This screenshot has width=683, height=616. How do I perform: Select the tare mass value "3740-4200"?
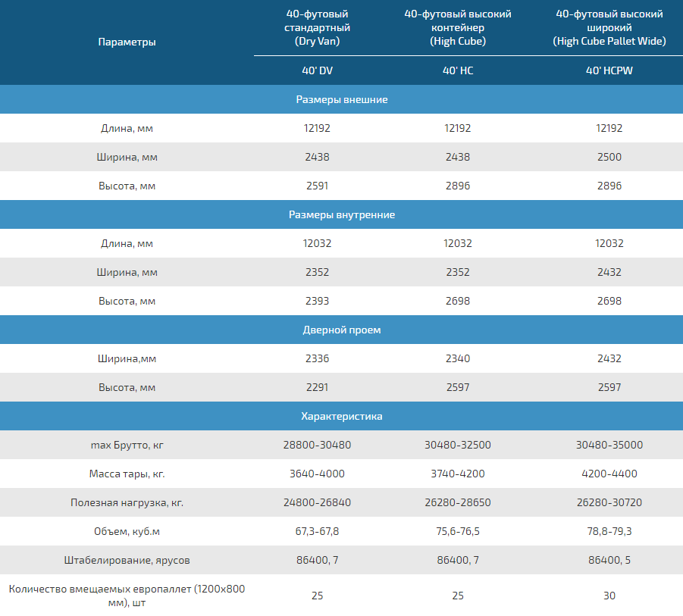coord(458,474)
